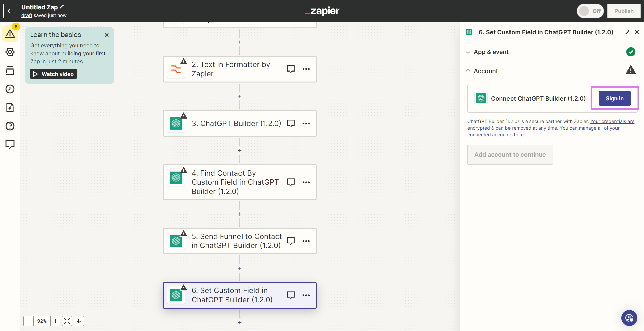The image size is (644, 331).
Task: Open the support chat bubble icon
Action: [629, 318]
